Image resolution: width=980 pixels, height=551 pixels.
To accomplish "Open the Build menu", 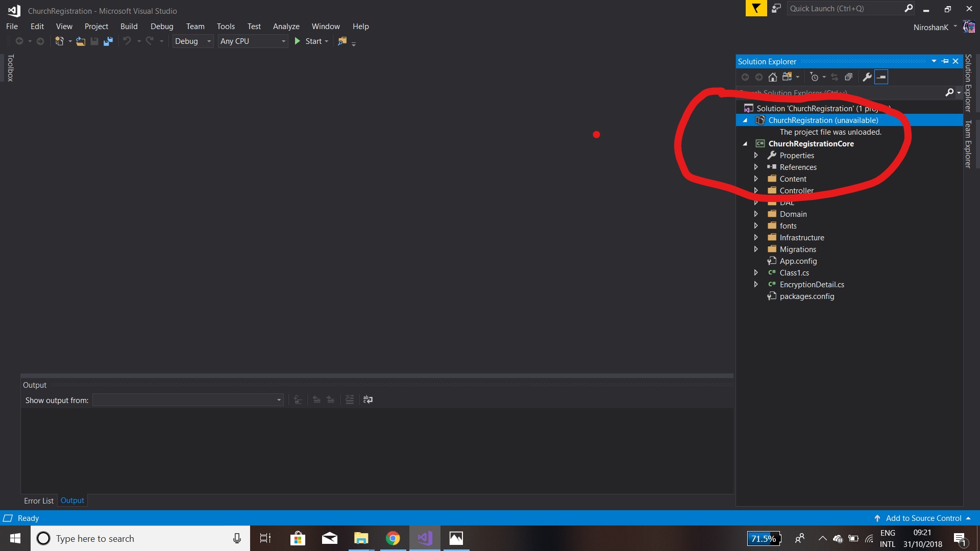I will tap(129, 27).
